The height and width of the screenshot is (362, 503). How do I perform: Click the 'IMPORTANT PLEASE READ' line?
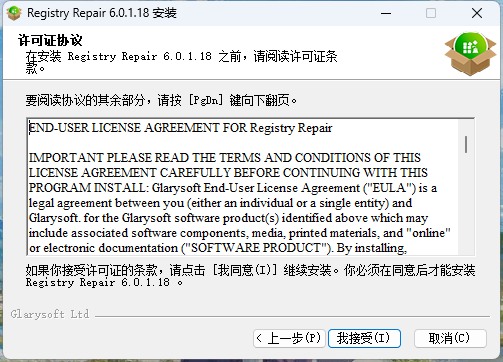pyautogui.click(x=225, y=157)
